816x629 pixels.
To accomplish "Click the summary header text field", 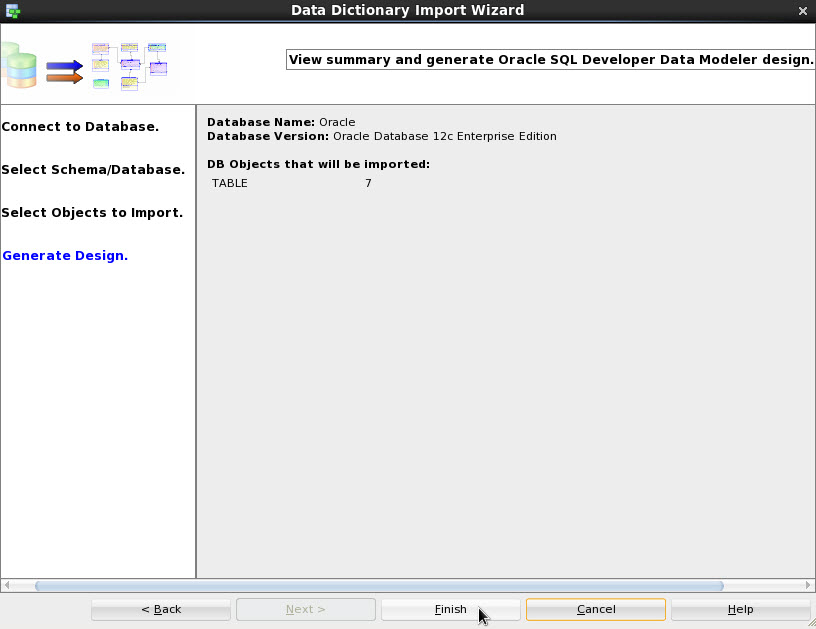I will pyautogui.click(x=550, y=59).
